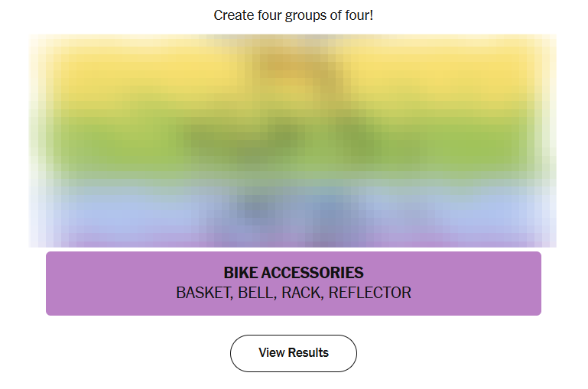The width and height of the screenshot is (588, 389).
Task: Click the word 'Create' in the instruction
Action: [232, 15]
